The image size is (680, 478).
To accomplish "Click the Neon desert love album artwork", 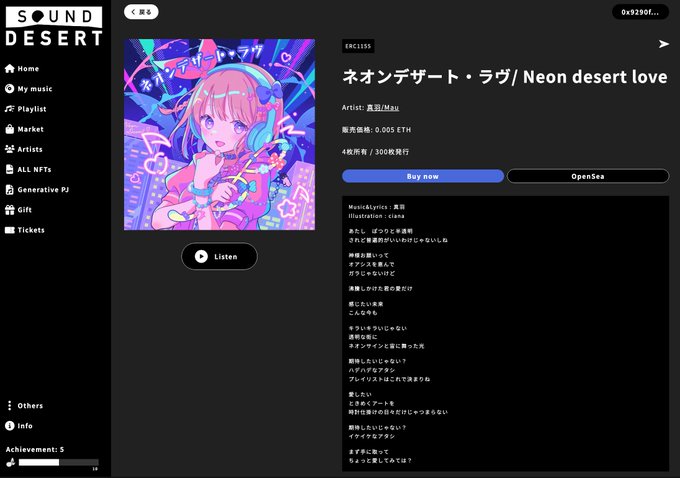I will tap(219, 134).
